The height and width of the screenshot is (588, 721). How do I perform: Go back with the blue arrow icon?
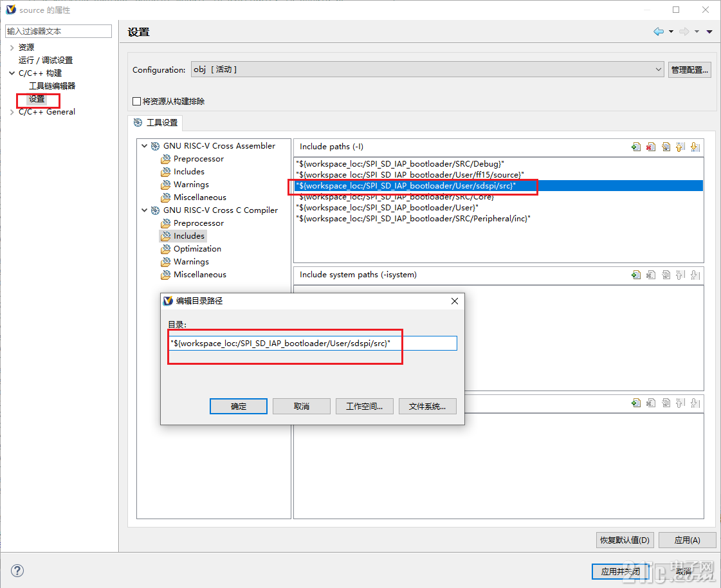(x=659, y=32)
